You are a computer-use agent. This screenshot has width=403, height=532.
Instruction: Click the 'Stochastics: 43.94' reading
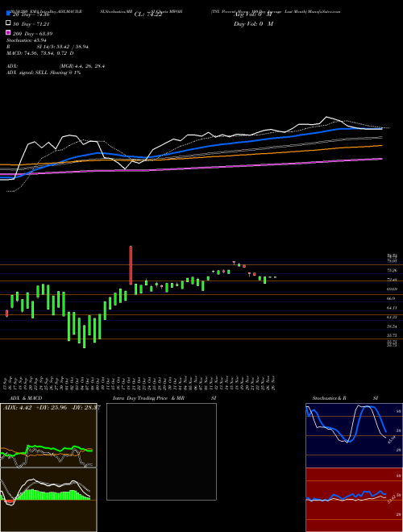point(27,40)
